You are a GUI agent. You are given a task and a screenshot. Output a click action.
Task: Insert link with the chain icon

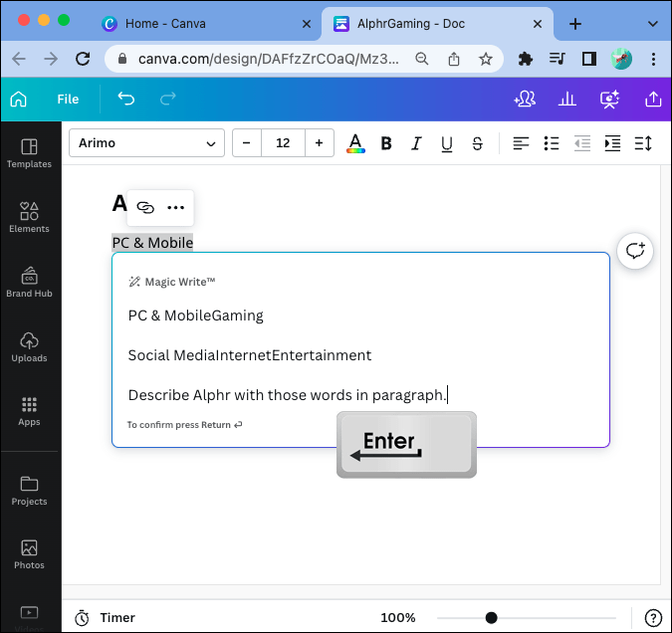pos(145,207)
